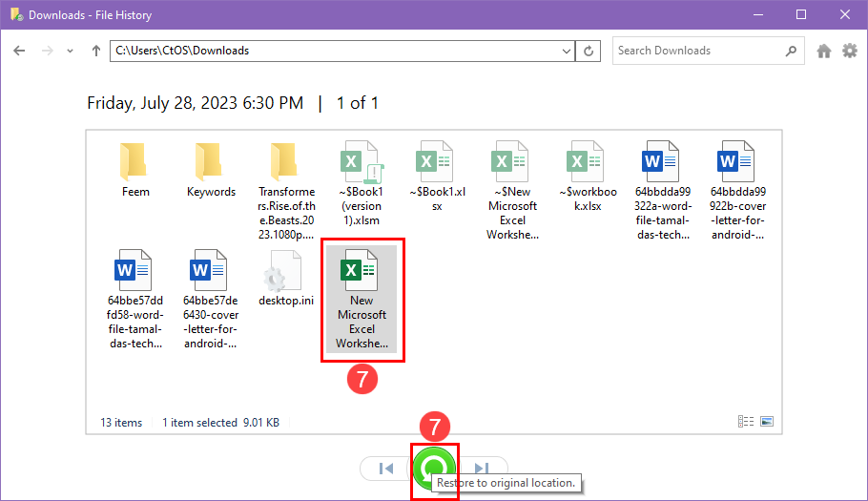
Task: Select 64bbdda99322a-word-file-tamal-das document
Action: pos(663,190)
